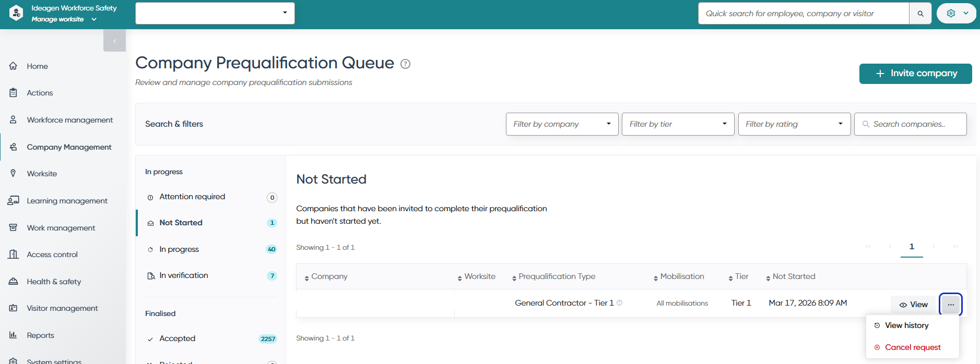
Task: Click the Invite company button
Action: (916, 74)
